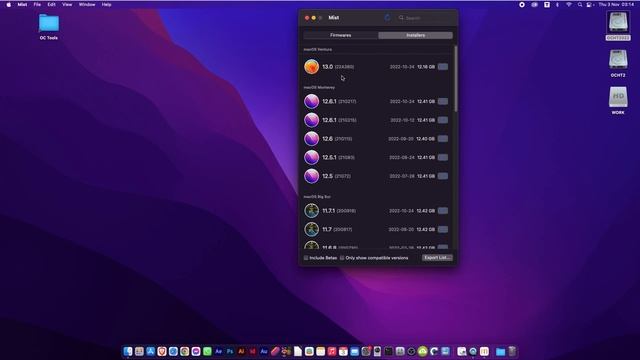This screenshot has width=640, height=360.
Task: Open Music app from the Dock
Action: (332, 351)
